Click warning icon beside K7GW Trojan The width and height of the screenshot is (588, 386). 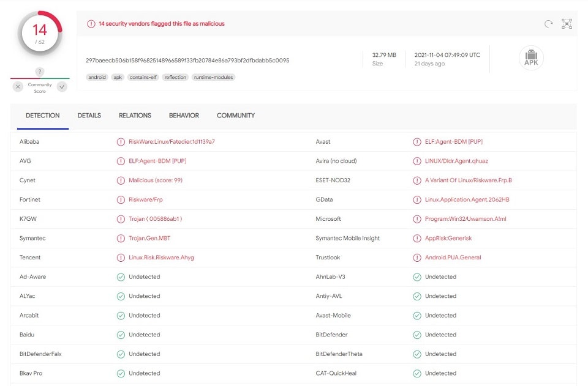tap(121, 219)
